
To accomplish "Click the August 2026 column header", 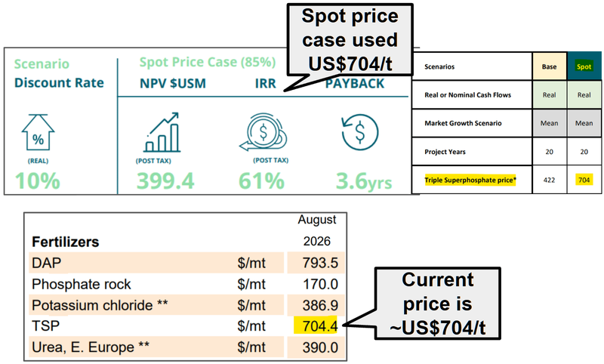I will click(x=316, y=230).
